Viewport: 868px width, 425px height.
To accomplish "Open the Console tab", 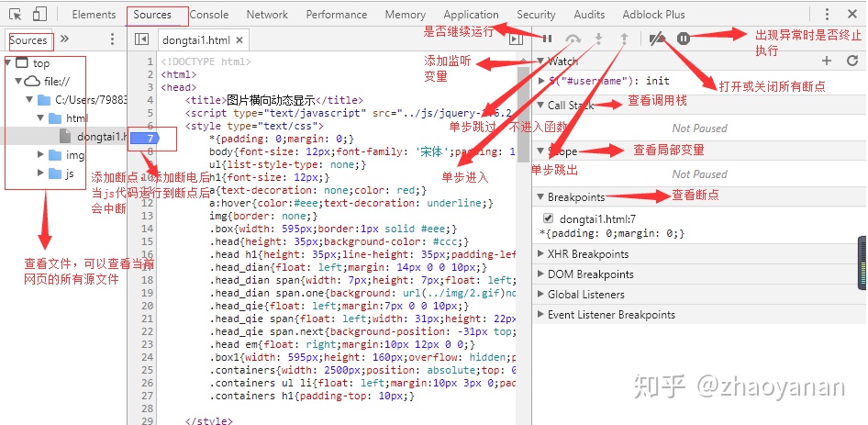I will (209, 15).
